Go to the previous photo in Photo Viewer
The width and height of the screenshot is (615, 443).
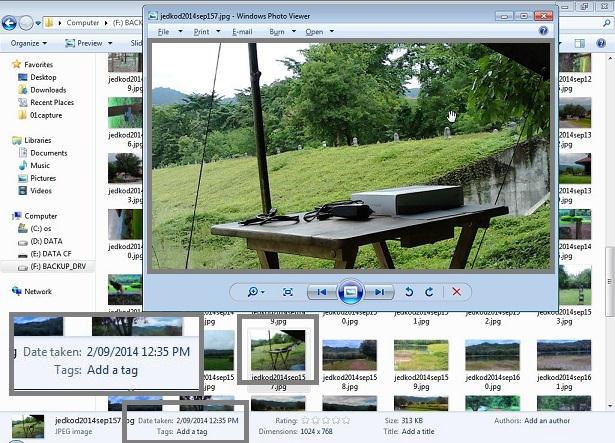coord(322,292)
